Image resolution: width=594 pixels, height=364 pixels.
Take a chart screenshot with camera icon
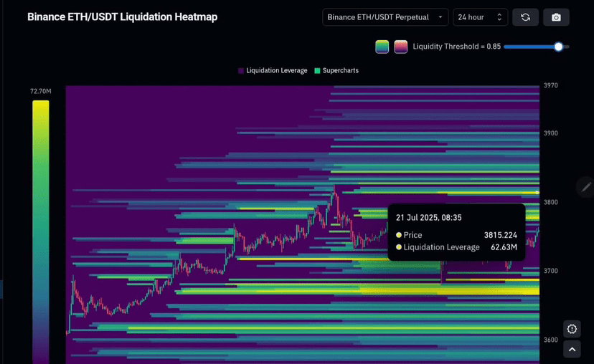tap(556, 17)
